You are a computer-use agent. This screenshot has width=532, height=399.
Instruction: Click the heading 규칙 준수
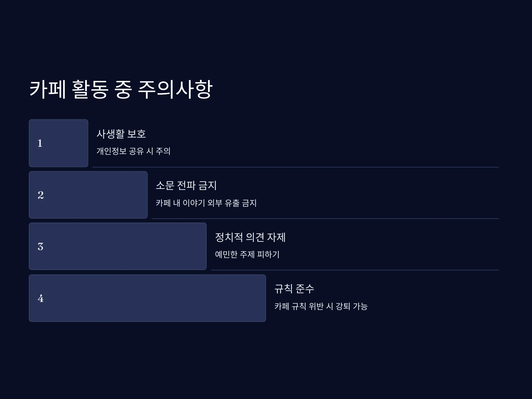tap(294, 289)
